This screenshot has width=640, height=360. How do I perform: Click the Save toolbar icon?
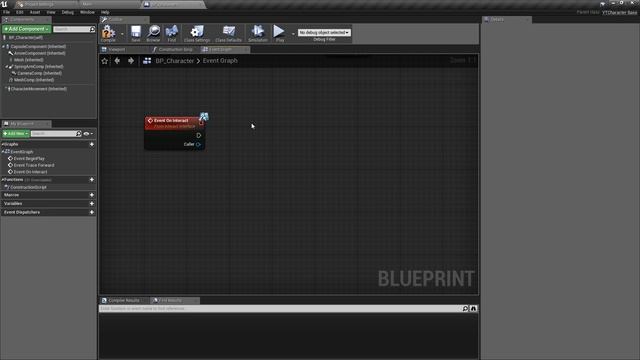point(136,33)
